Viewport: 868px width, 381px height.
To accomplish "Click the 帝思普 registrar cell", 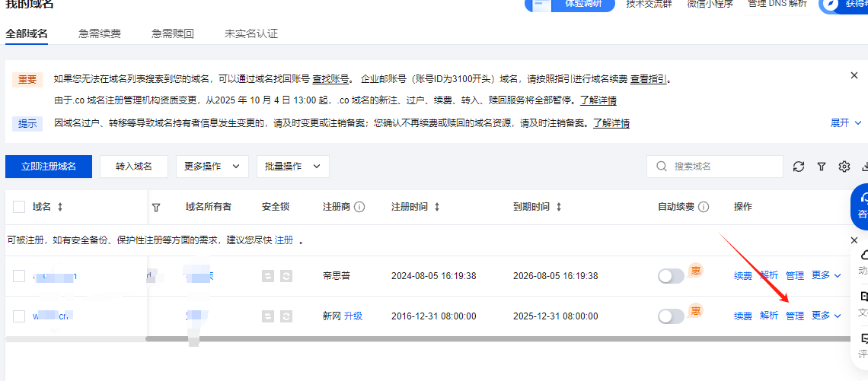I will click(x=337, y=276).
